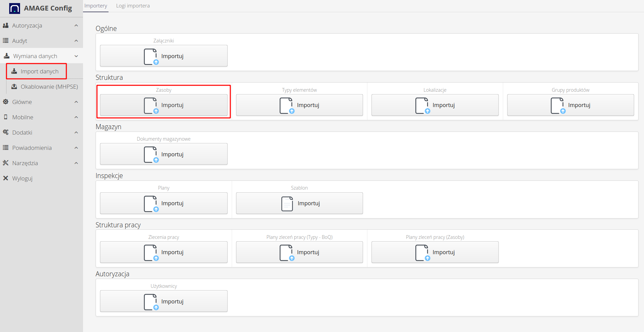This screenshot has width=644, height=332.
Task: Click Importuj for Typy elementów
Action: [299, 105]
